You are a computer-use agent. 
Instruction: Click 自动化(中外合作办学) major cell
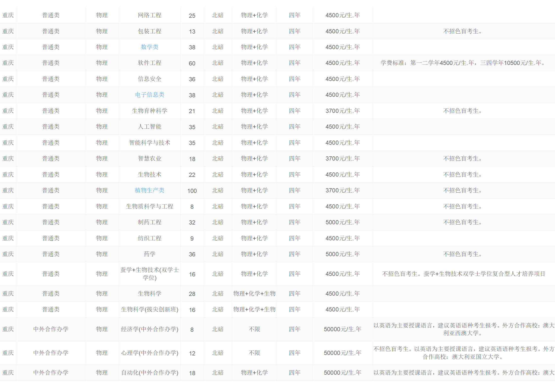click(150, 373)
